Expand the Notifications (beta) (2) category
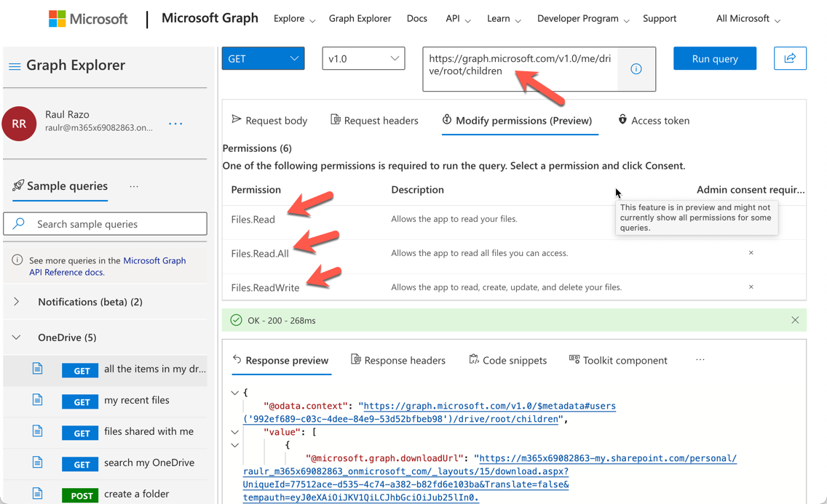This screenshot has width=827, height=504. pyautogui.click(x=16, y=301)
